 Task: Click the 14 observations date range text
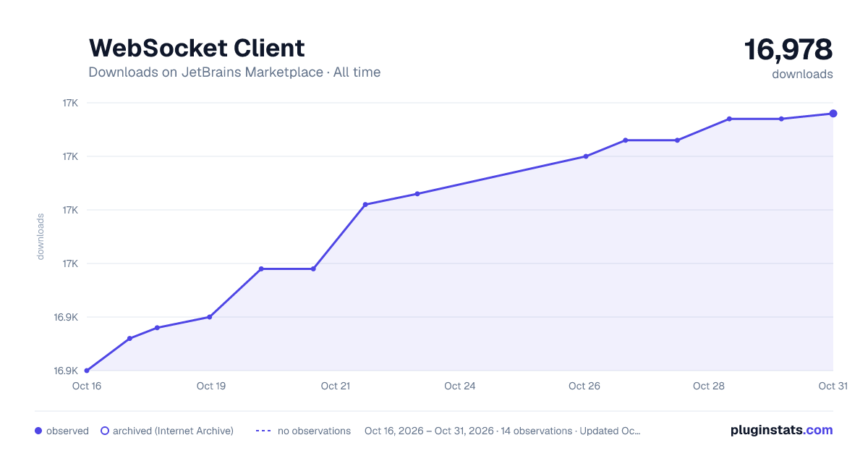(x=503, y=431)
